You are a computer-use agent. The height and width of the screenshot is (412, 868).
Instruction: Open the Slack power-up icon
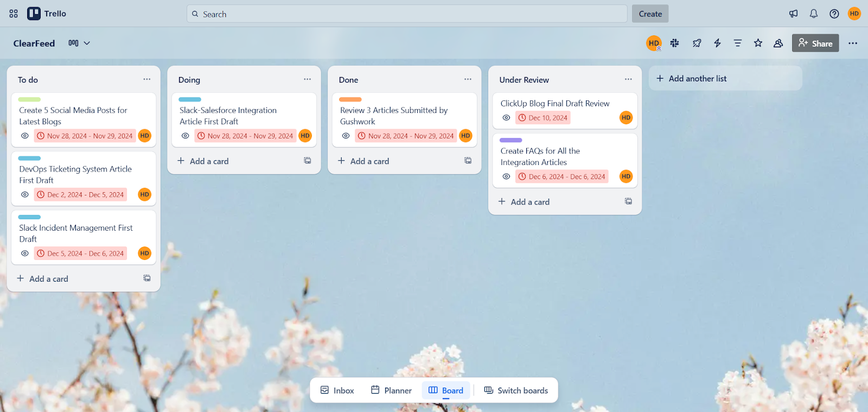[x=675, y=43]
